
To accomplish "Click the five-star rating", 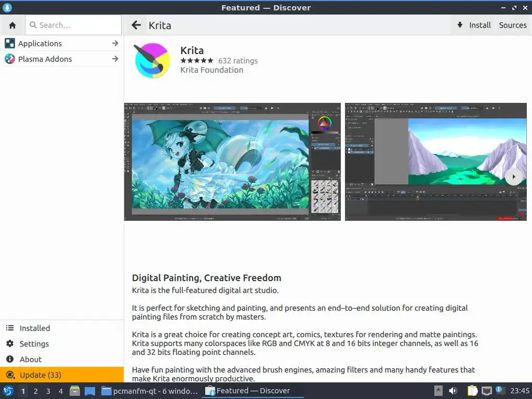I will coord(197,61).
